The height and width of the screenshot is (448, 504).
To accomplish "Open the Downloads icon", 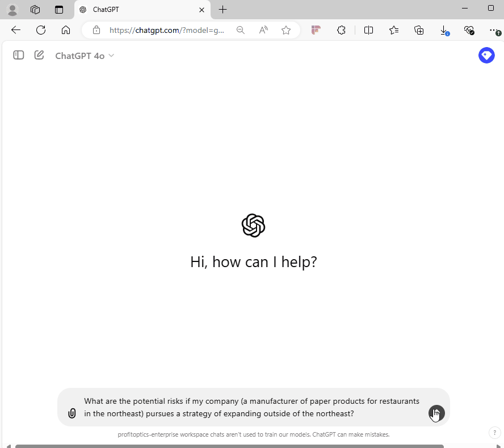I will click(444, 31).
